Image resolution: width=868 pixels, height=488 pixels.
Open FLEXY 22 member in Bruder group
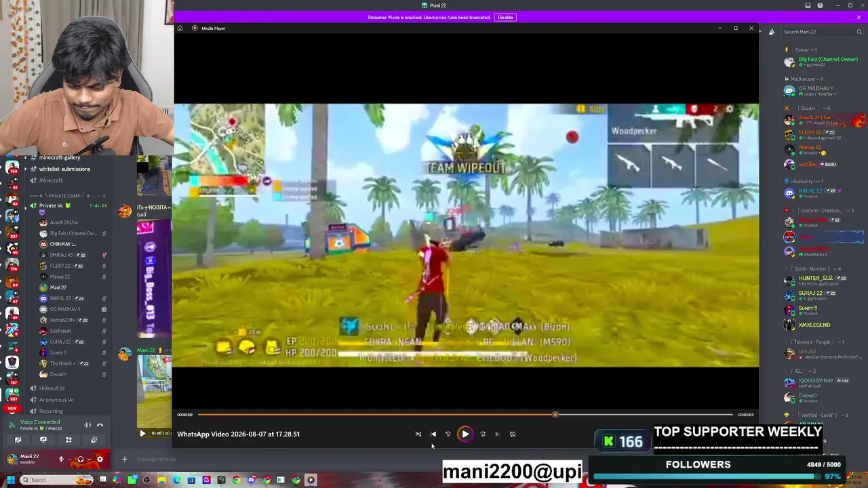pyautogui.click(x=822, y=135)
